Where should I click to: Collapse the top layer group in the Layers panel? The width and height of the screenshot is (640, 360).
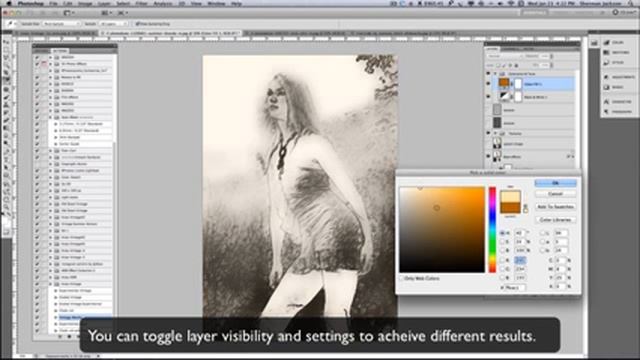click(x=495, y=74)
